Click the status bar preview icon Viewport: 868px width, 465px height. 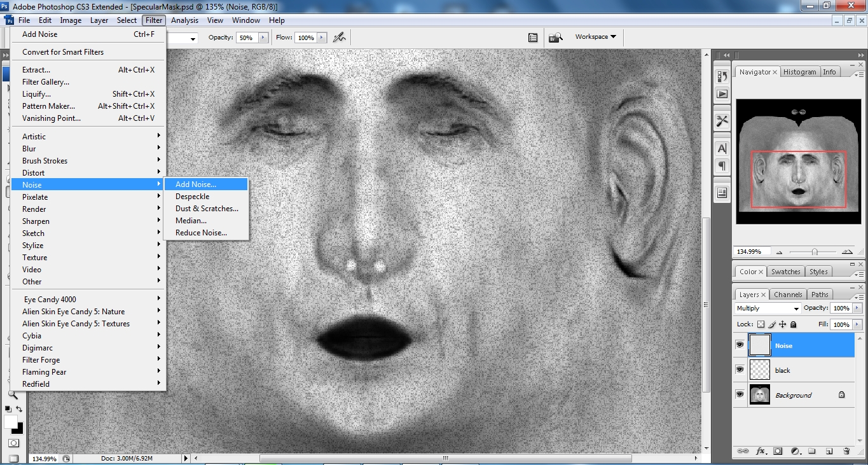[66, 458]
